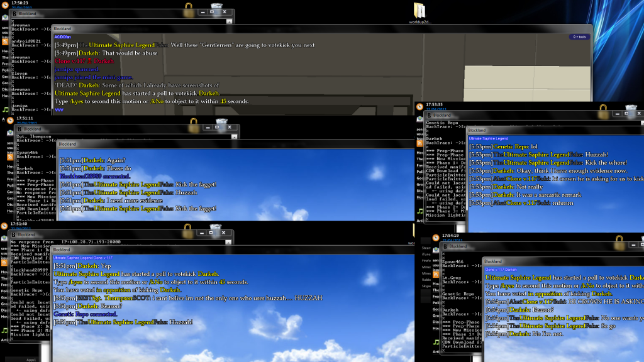Viewport: 644px width, 362px height.
Task: Click the Blockland console icon under 17:54:19
Action: point(445,246)
